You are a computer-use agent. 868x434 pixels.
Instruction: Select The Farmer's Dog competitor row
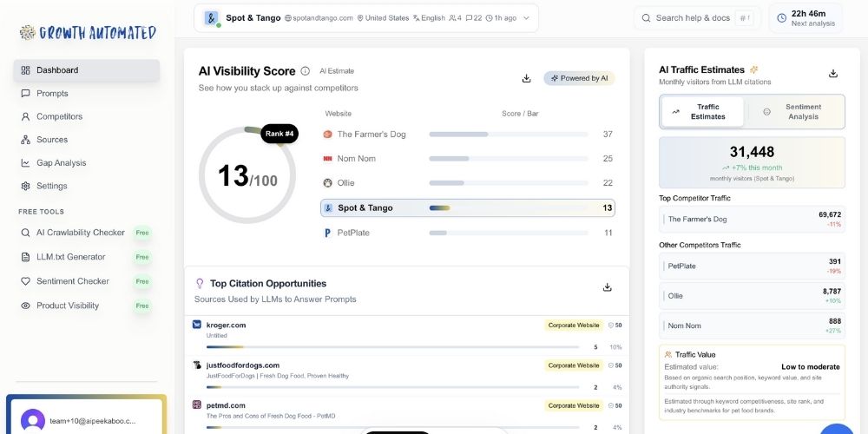(468, 135)
